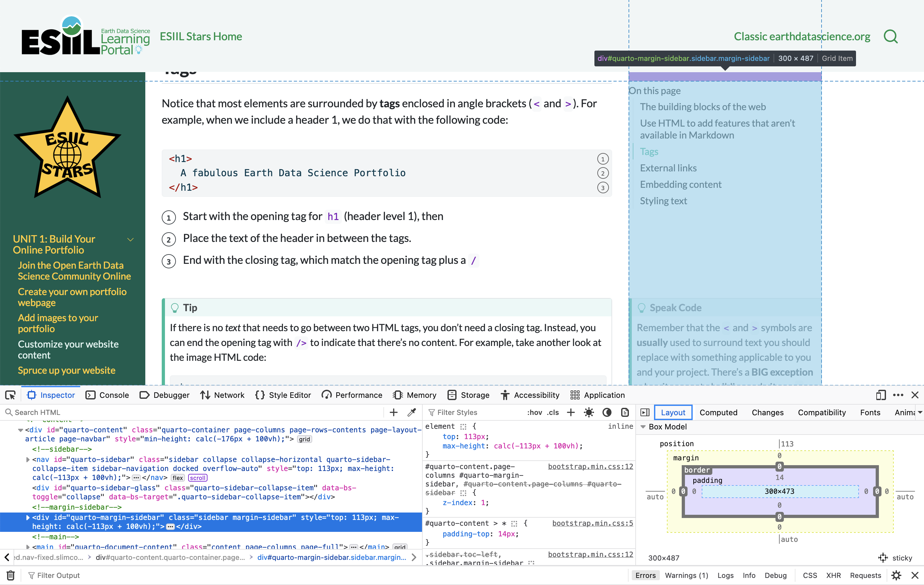Screen dimensions: 924x585
Task: Open console settings gear
Action: [896, 575]
